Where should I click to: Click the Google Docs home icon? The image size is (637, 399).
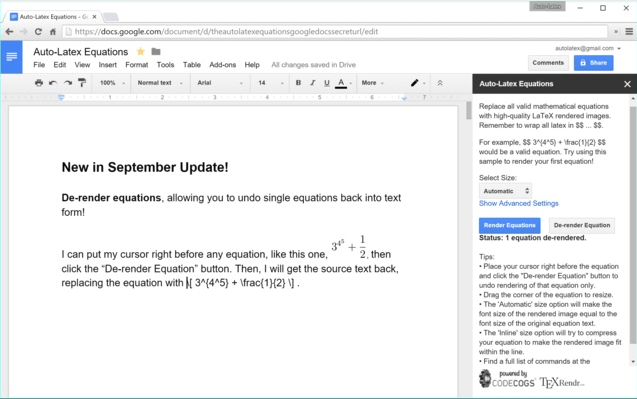click(11, 57)
